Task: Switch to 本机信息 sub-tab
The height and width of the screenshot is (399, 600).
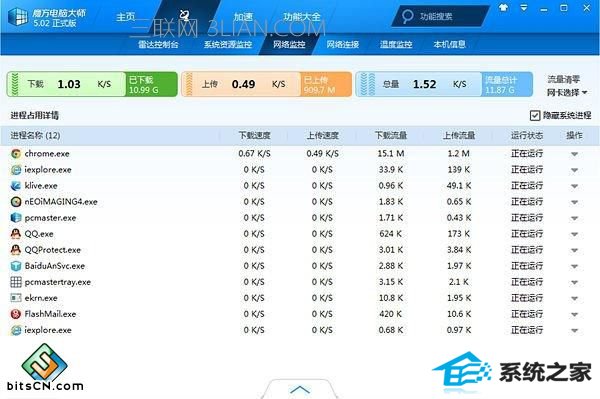Action: click(x=449, y=44)
